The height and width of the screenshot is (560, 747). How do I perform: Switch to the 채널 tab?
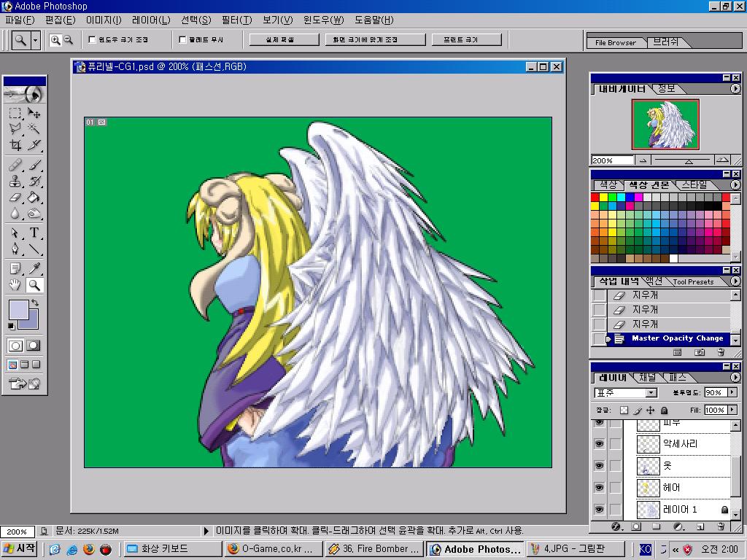648,377
